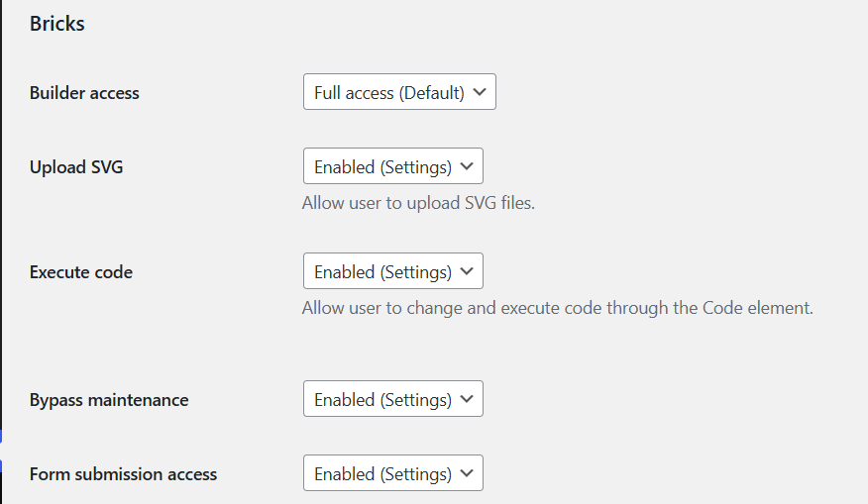The width and height of the screenshot is (868, 504).
Task: Click the chevron arrow in Bypass maintenance select
Action: point(467,398)
